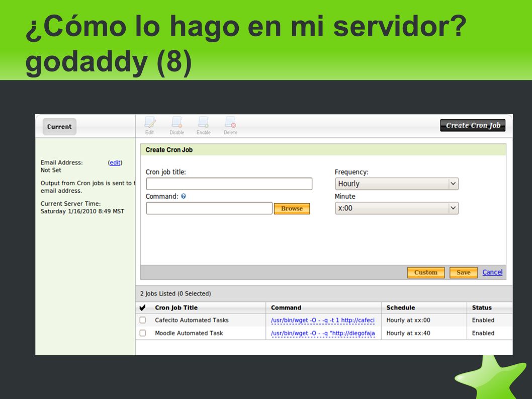This screenshot has height=399, width=532.
Task: Open the Moodle diegofaja wget command link
Action: click(323, 333)
